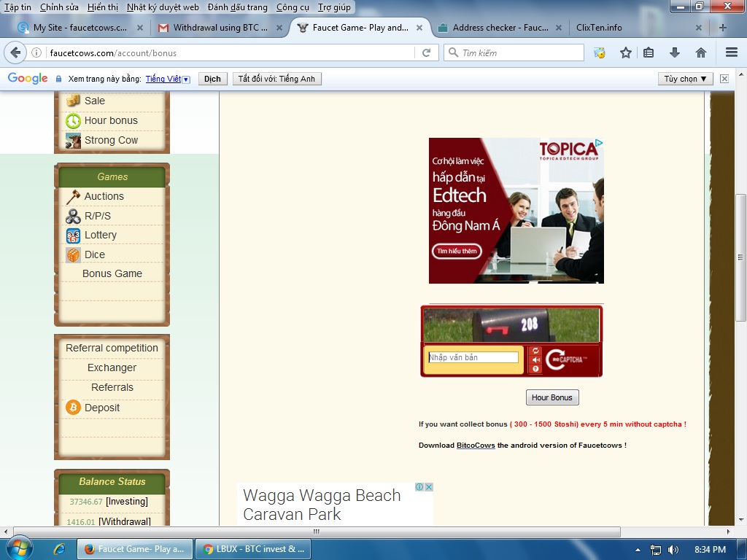Click the horizontal page scrollbar thumb
The image size is (747, 560).
coord(317,532)
